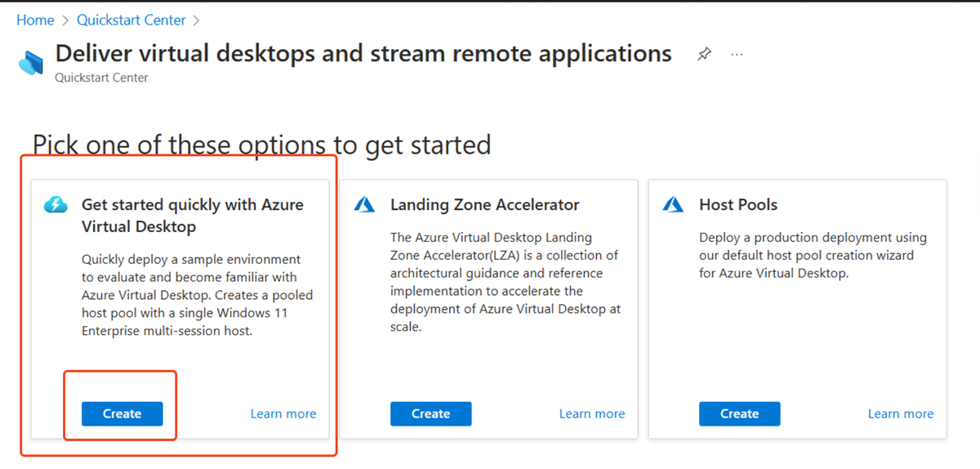Image resolution: width=980 pixels, height=469 pixels.
Task: Pin this Quickstart page to dashboard
Action: pyautogui.click(x=704, y=55)
